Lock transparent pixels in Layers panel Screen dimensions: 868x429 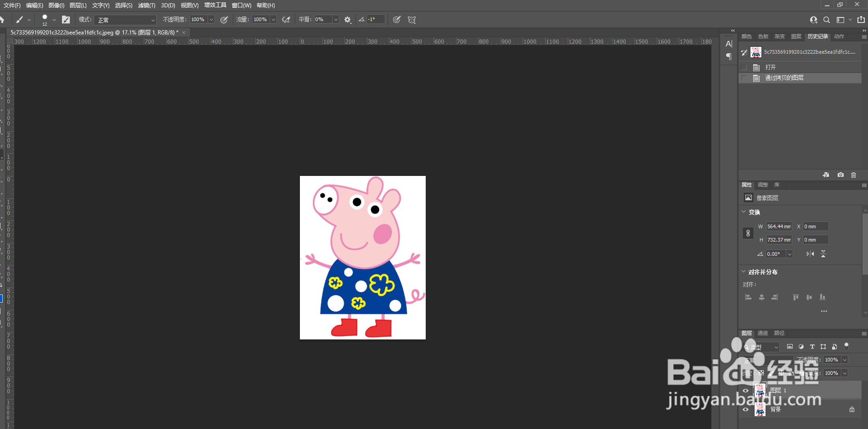[761, 373]
